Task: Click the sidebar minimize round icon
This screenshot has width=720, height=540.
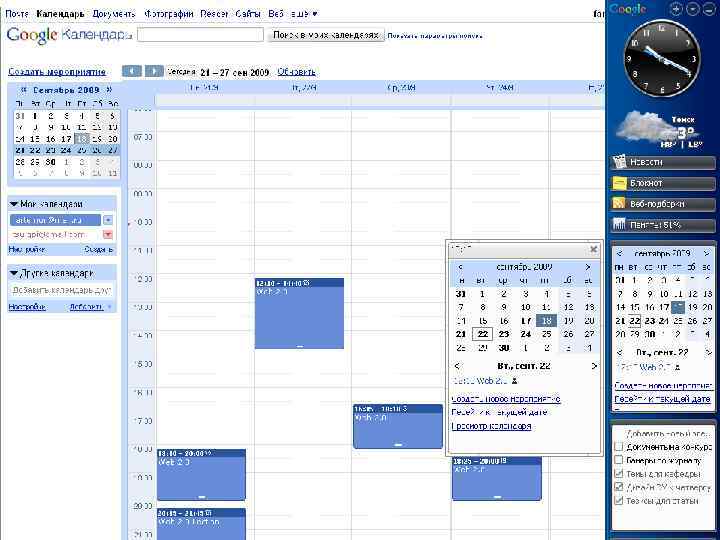Action: click(x=709, y=9)
